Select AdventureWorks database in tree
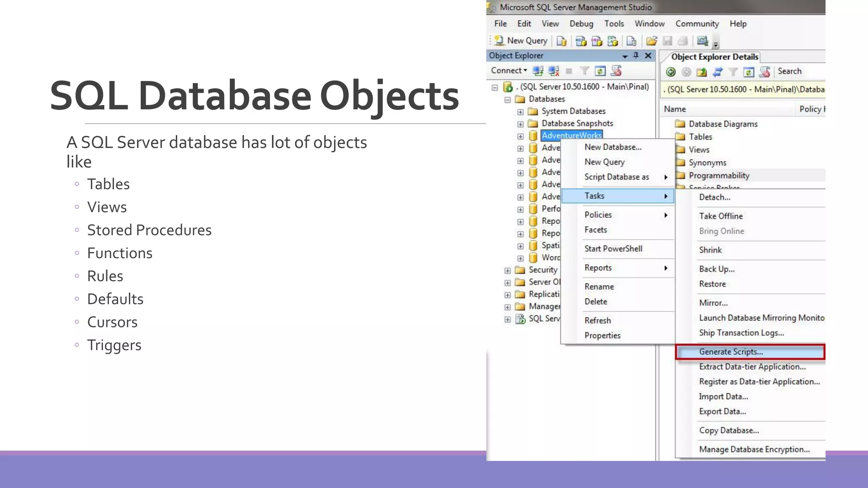 [571, 135]
